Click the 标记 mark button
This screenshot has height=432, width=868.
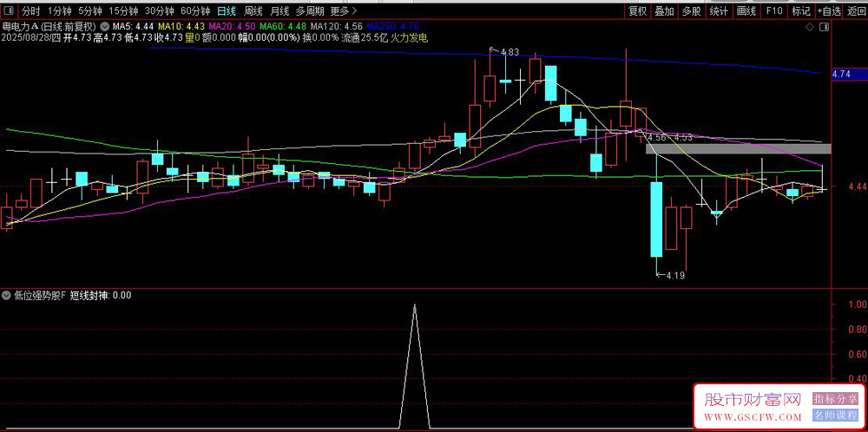pos(800,10)
